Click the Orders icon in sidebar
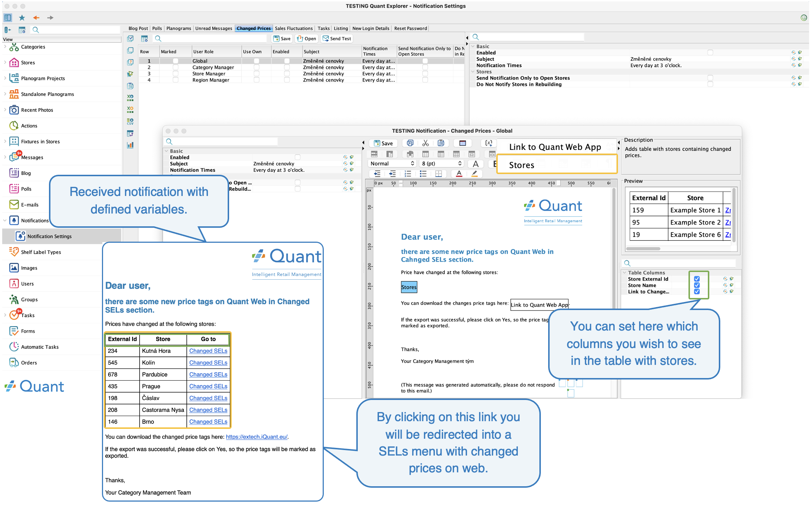Image resolution: width=812 pixels, height=506 pixels. coord(14,362)
